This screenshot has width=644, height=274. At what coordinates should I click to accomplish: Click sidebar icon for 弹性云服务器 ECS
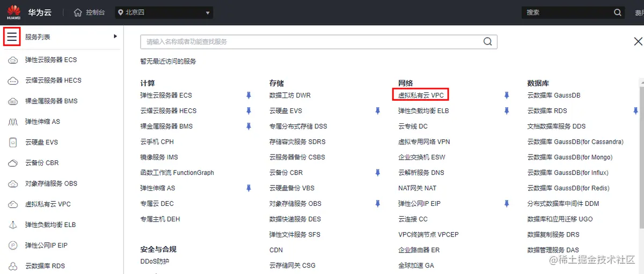(13, 60)
